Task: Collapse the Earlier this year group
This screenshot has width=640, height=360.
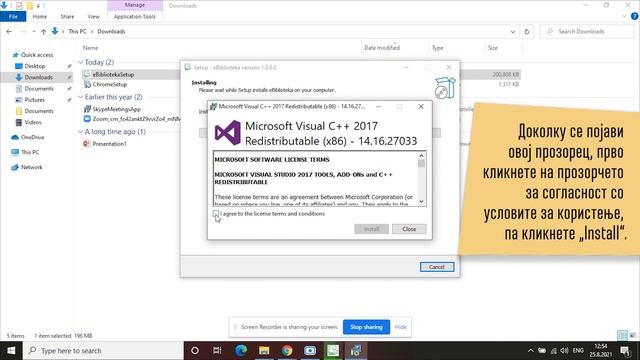Action: [80, 97]
